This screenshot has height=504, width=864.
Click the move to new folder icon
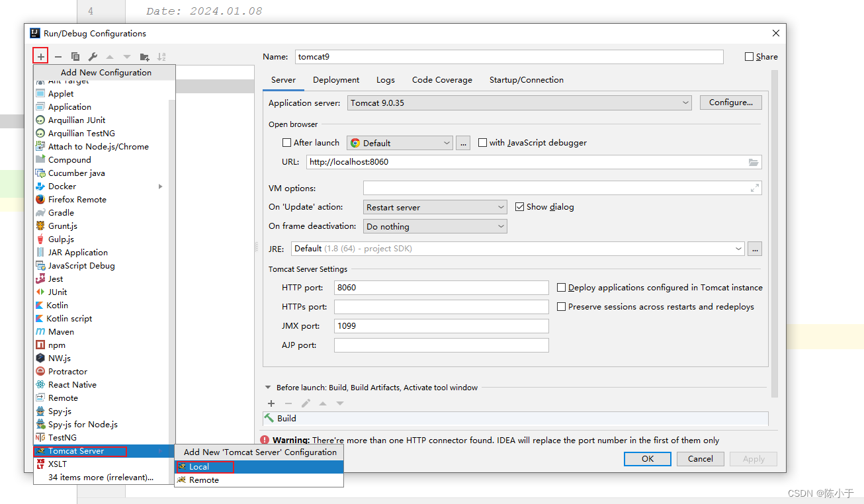[x=144, y=57]
